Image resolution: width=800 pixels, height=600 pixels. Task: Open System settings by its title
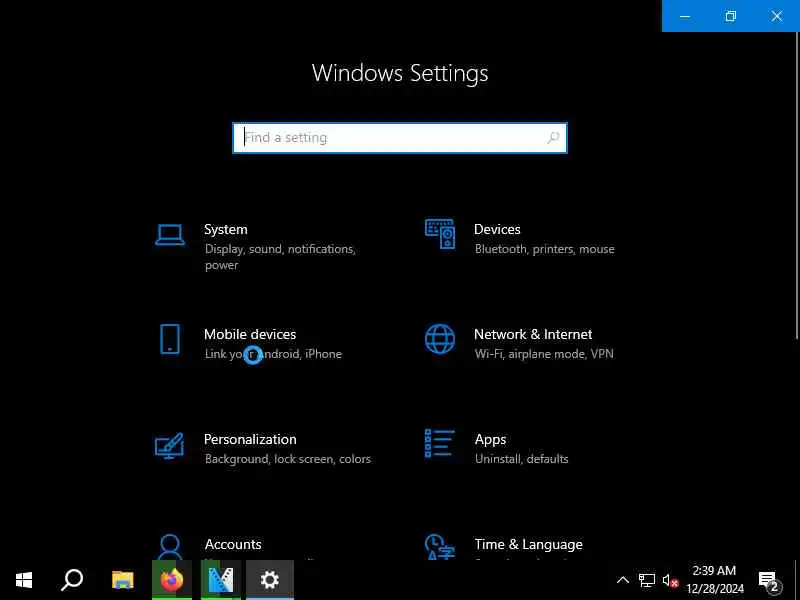(x=226, y=230)
